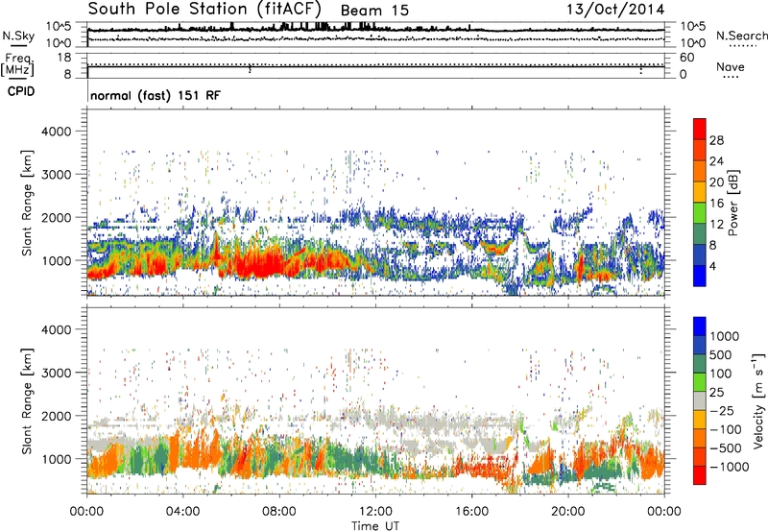Click the '500' velocity colorbar tick label
The height and width of the screenshot is (532, 768).
tap(721, 354)
